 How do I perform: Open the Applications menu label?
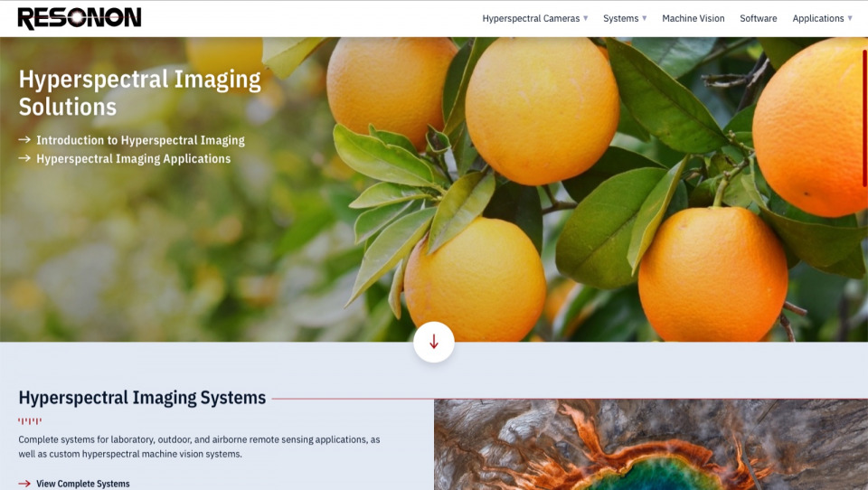(x=818, y=18)
